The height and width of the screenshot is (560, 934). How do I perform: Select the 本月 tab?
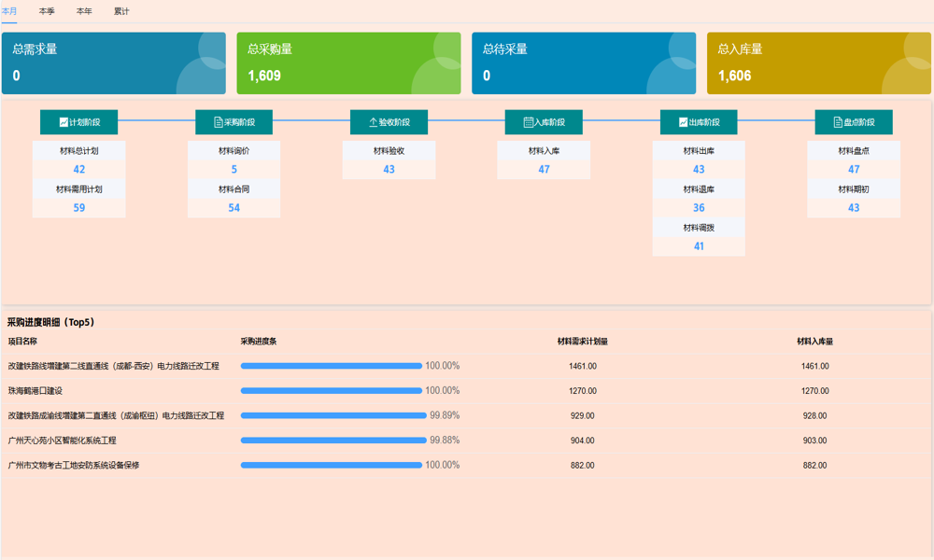coord(12,10)
